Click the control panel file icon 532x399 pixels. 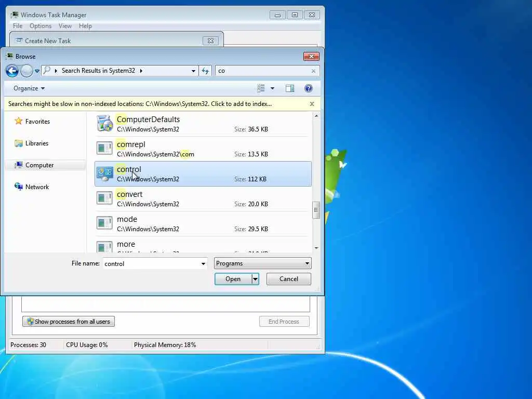[104, 174]
